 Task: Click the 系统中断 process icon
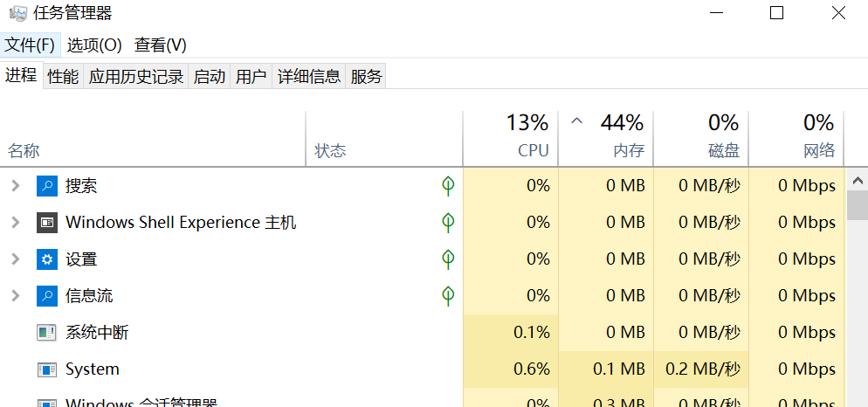point(46,333)
